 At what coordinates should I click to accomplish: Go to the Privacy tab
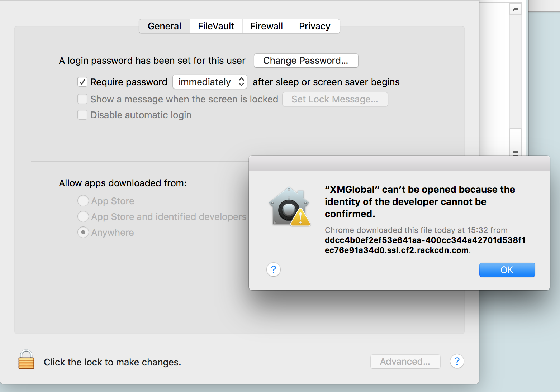tap(315, 26)
